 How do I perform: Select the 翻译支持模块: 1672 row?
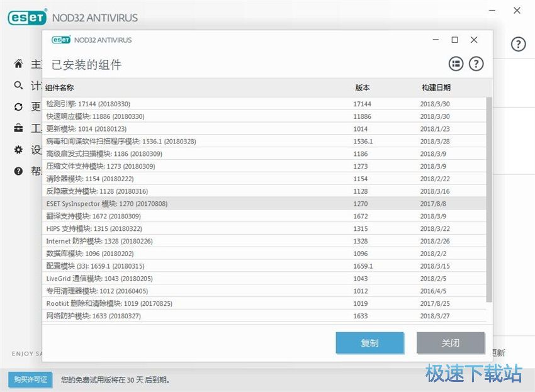(264, 216)
